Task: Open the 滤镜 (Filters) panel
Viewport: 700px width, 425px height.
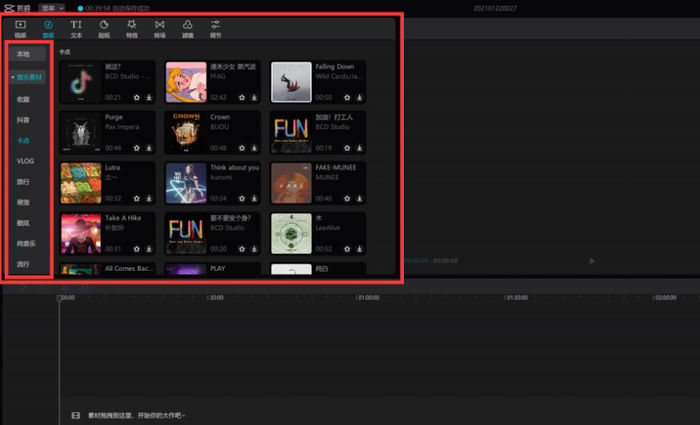Action: point(188,27)
